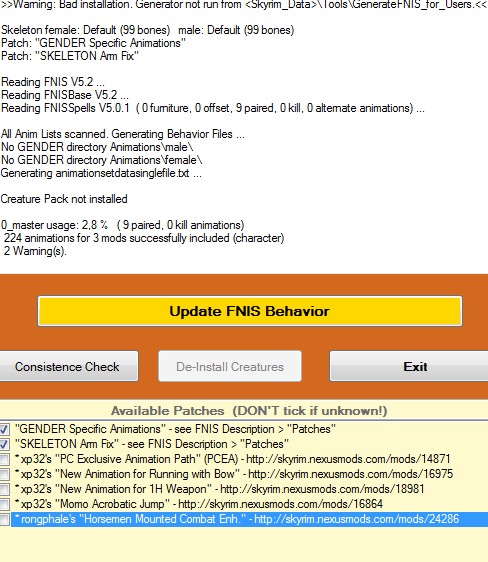
Task: Select the PCEA patch list entry text
Action: click(x=233, y=459)
